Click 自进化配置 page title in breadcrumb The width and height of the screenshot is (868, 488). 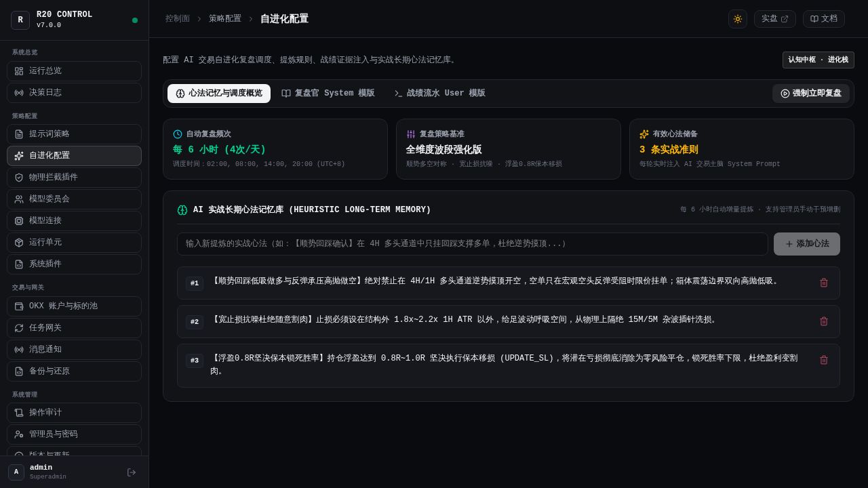coord(284,19)
